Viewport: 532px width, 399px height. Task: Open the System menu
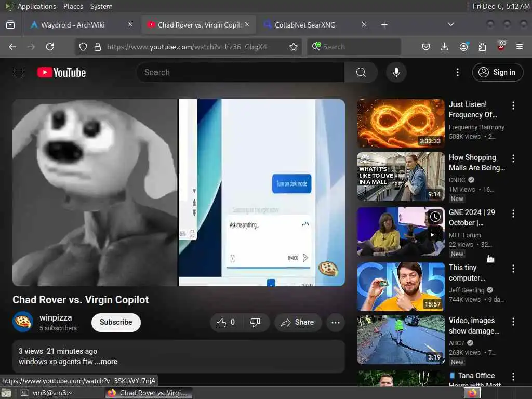(x=101, y=6)
